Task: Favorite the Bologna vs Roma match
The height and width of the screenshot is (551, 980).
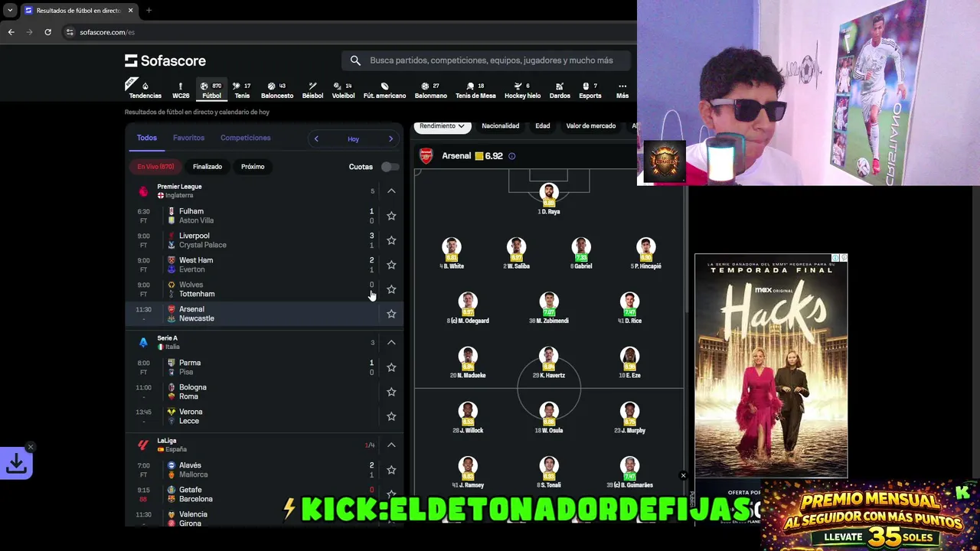Action: [391, 392]
